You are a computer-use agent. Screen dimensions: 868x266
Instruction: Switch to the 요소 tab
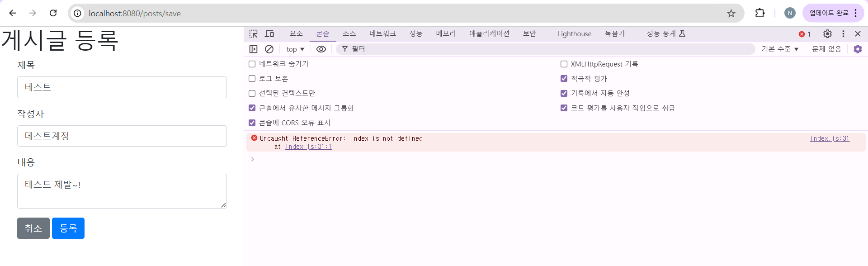(296, 34)
